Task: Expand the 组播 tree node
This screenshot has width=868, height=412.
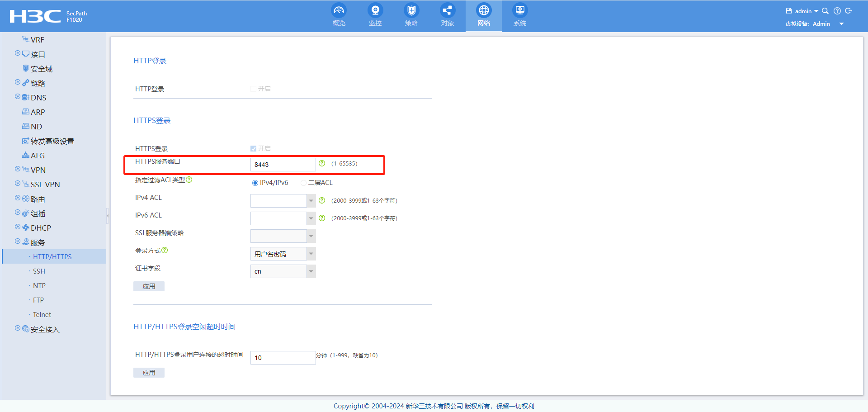Action: [18, 213]
